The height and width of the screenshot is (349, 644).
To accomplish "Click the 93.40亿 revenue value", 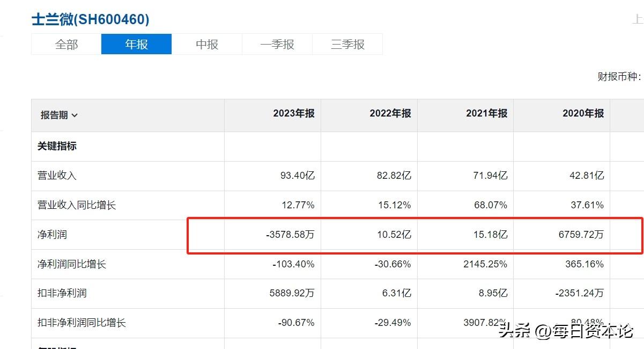I will (x=298, y=176).
